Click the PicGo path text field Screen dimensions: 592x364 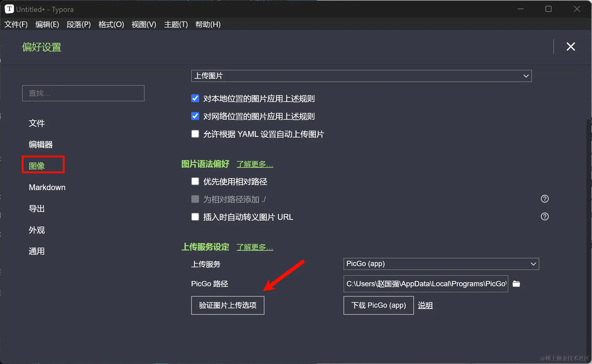426,284
